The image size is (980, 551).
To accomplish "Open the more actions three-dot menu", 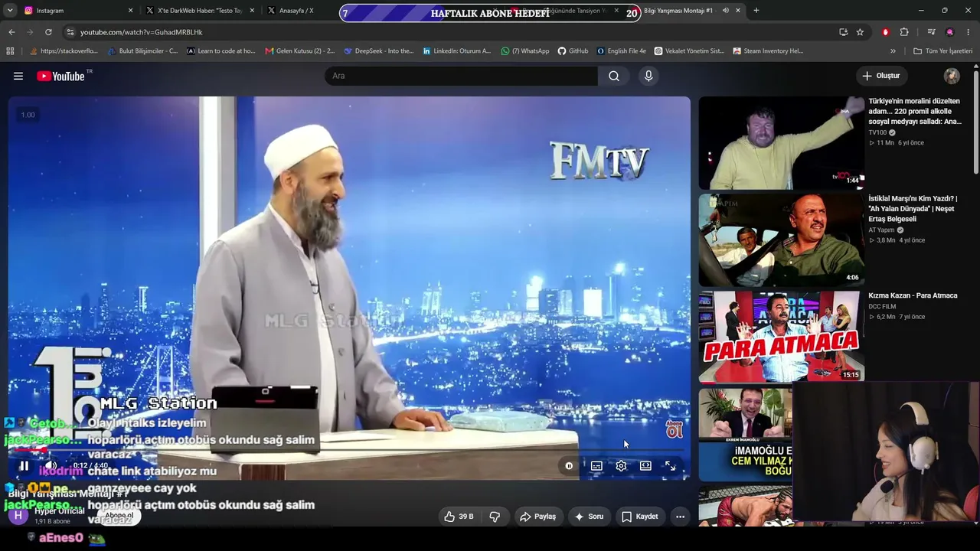I will pos(680,517).
